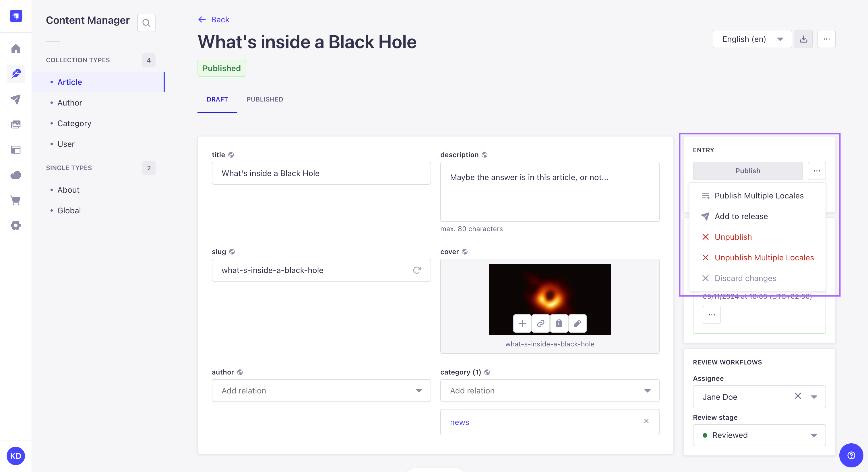The height and width of the screenshot is (472, 868).
Task: Click the globe icon next to description field
Action: 484,155
